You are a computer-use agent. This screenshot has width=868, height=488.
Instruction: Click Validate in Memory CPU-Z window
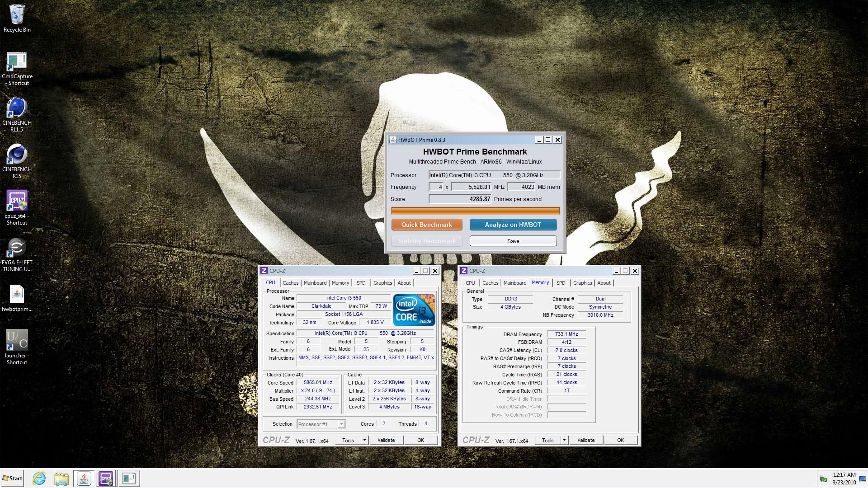[586, 440]
